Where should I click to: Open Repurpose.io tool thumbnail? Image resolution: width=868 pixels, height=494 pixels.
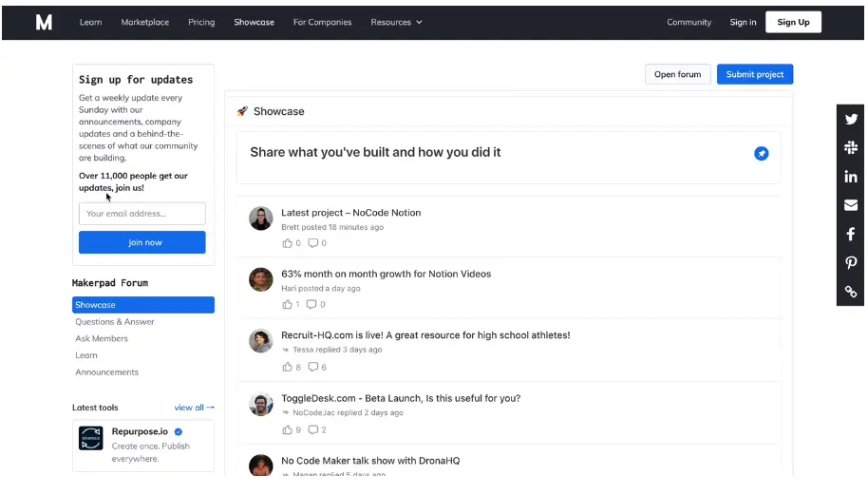[x=91, y=439]
